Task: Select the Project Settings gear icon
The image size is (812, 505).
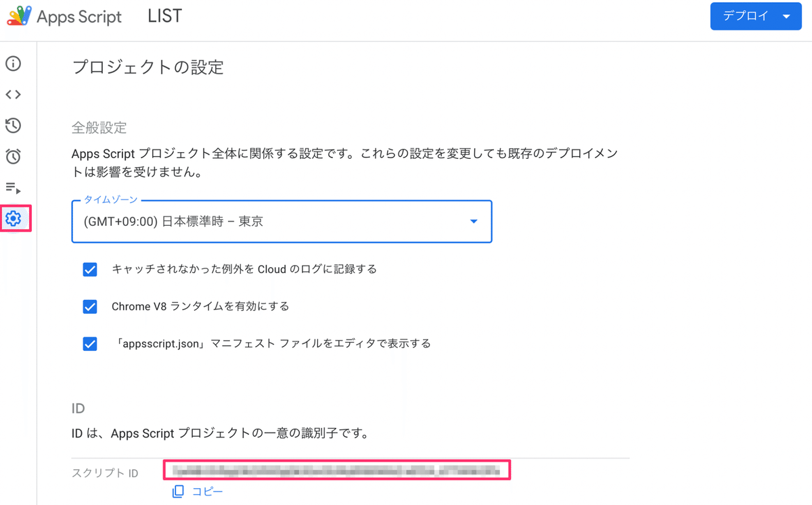Action: (x=14, y=218)
